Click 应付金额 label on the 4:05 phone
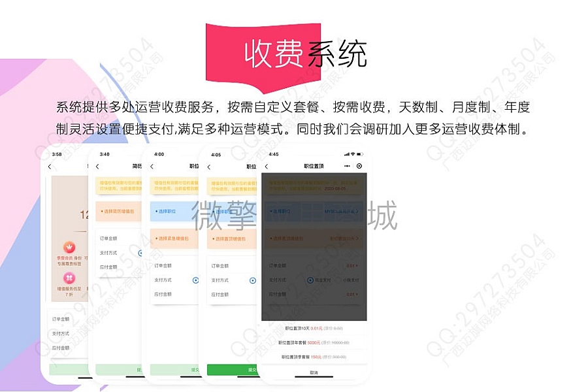This screenshot has height=392, width=588. (220, 295)
